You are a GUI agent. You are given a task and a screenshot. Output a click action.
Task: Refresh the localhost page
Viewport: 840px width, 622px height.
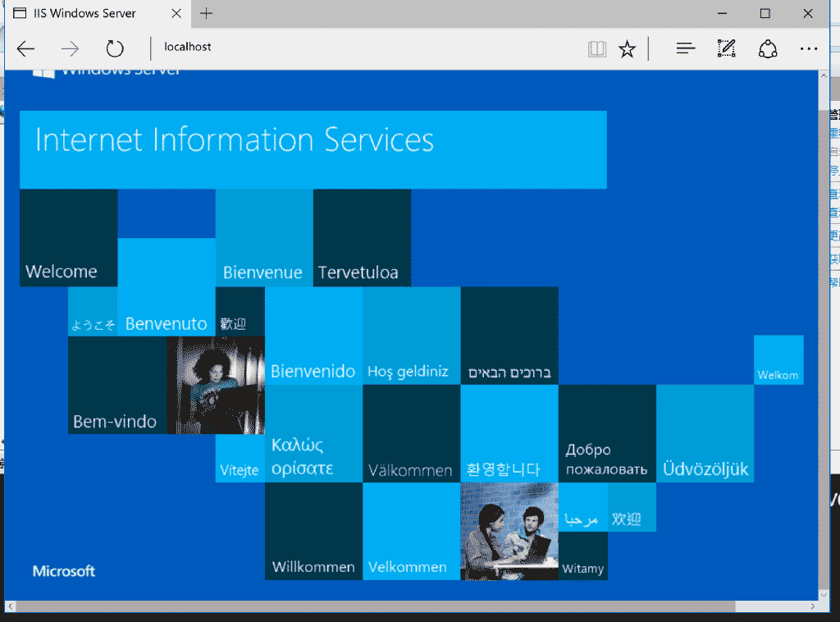tap(115, 48)
